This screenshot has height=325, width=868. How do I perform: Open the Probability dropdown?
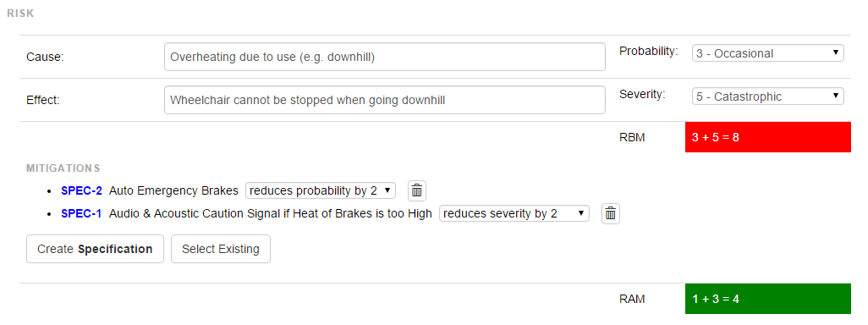click(x=768, y=53)
